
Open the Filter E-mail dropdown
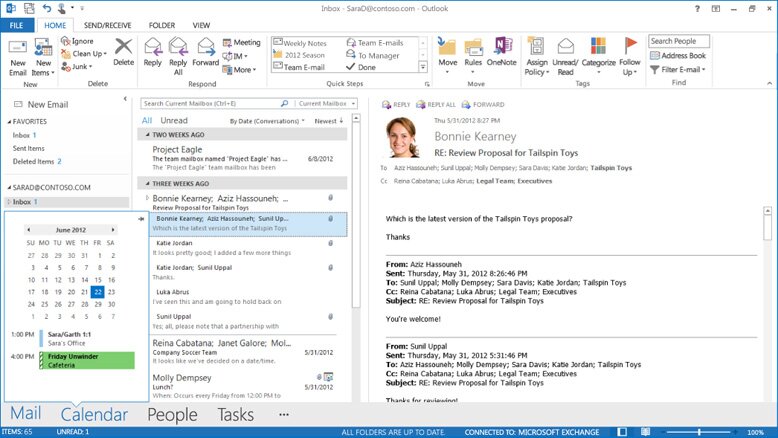click(678, 69)
